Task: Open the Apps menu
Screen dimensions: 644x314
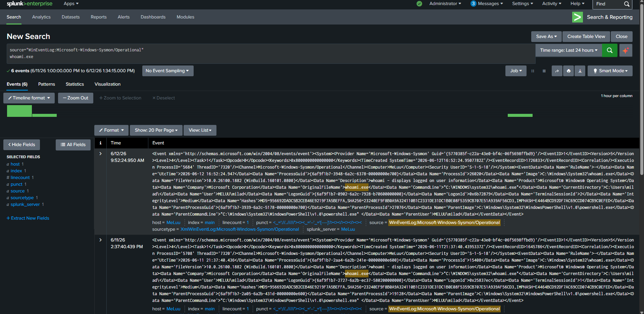Action: coord(71,4)
